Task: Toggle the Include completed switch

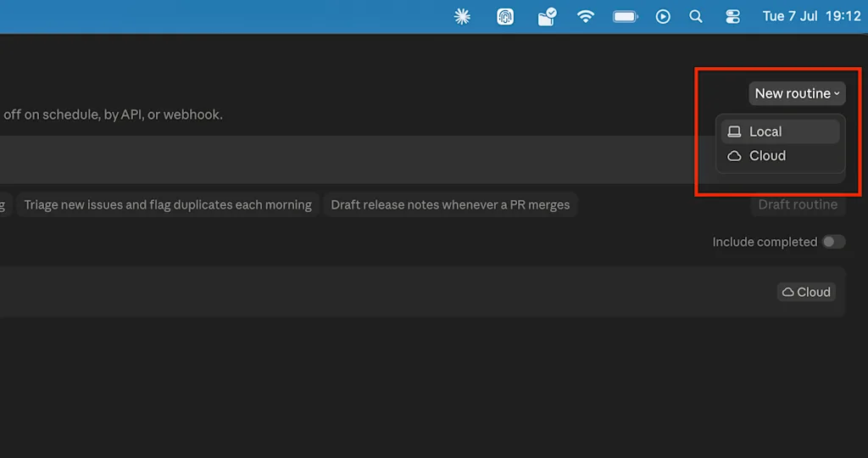Action: (x=833, y=242)
